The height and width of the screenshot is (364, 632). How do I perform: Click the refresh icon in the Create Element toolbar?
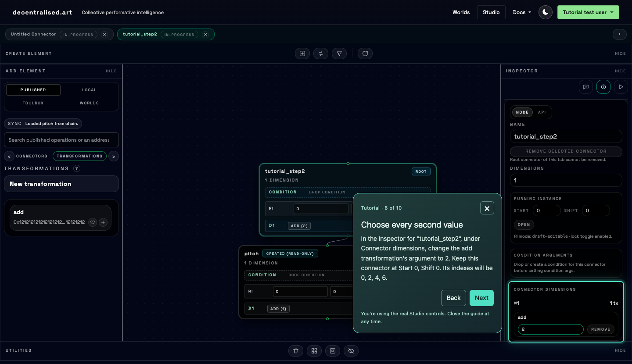(365, 54)
